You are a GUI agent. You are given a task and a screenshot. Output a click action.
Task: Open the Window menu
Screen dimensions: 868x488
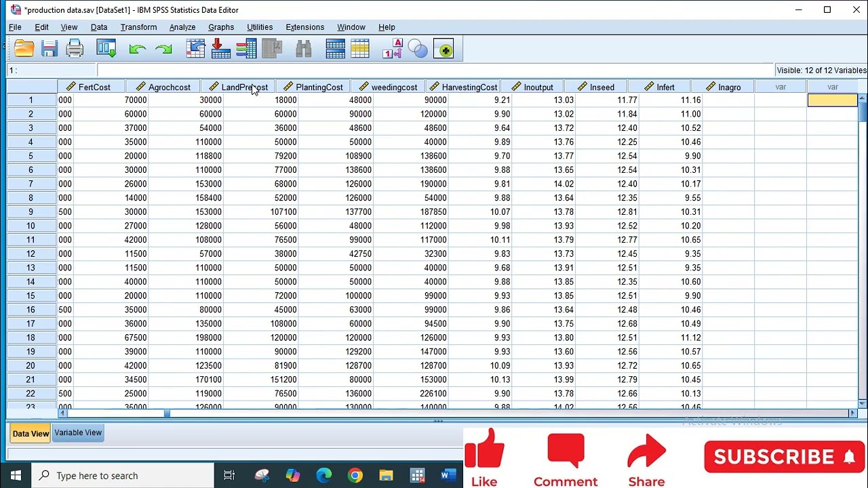coord(351,27)
